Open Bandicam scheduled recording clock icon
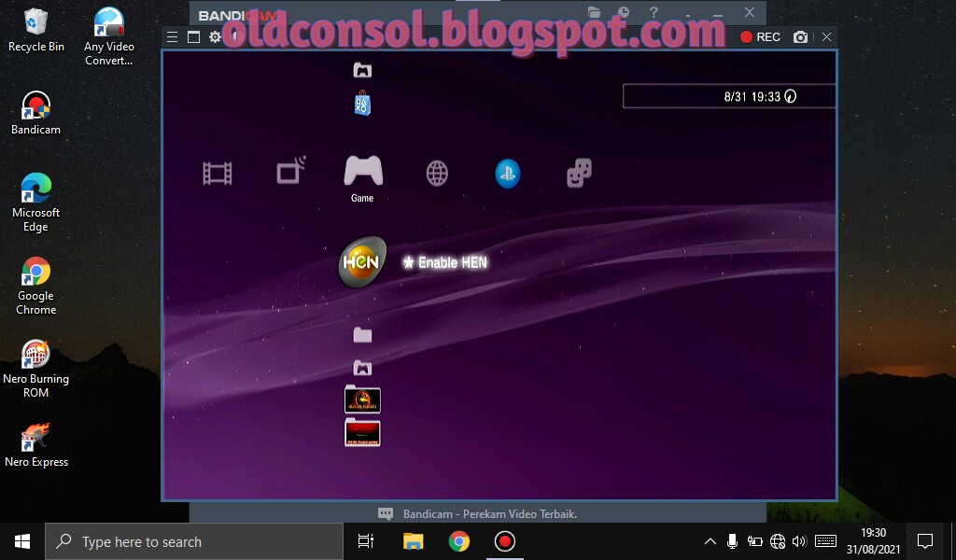956x560 pixels. pos(623,12)
